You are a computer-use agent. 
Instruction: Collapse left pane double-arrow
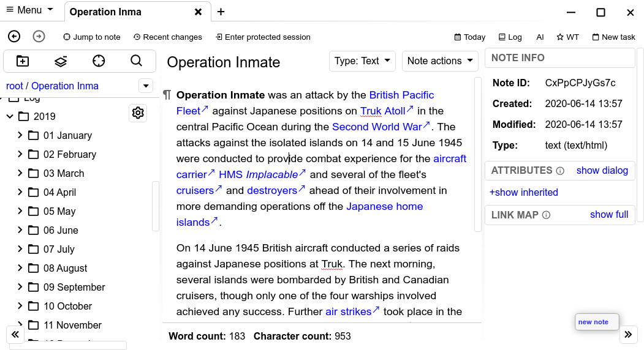(x=15, y=335)
